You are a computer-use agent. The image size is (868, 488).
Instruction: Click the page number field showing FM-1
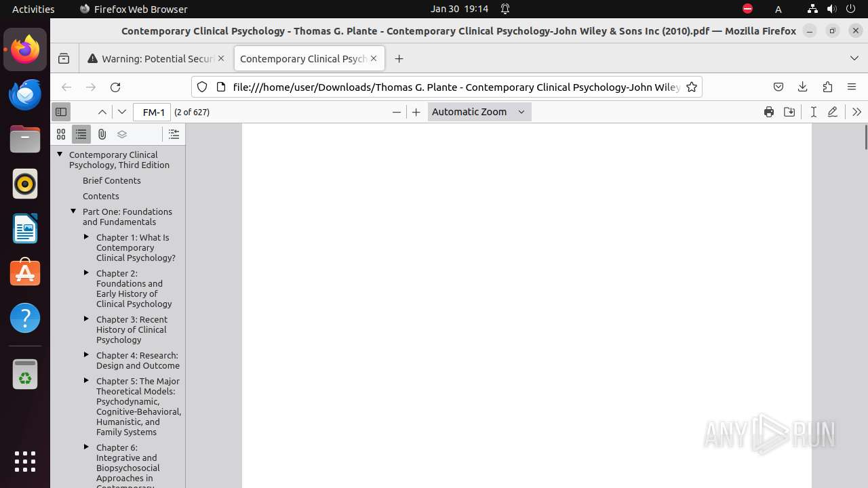(x=152, y=112)
